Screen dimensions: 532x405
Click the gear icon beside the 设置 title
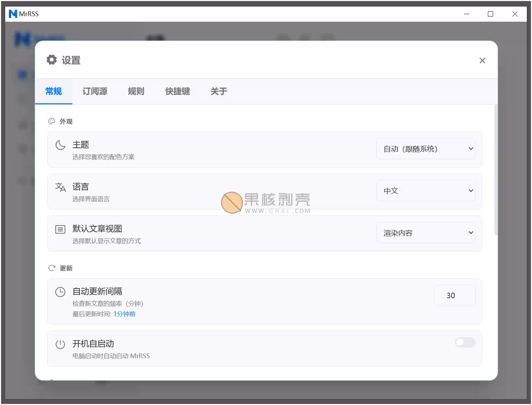[51, 60]
